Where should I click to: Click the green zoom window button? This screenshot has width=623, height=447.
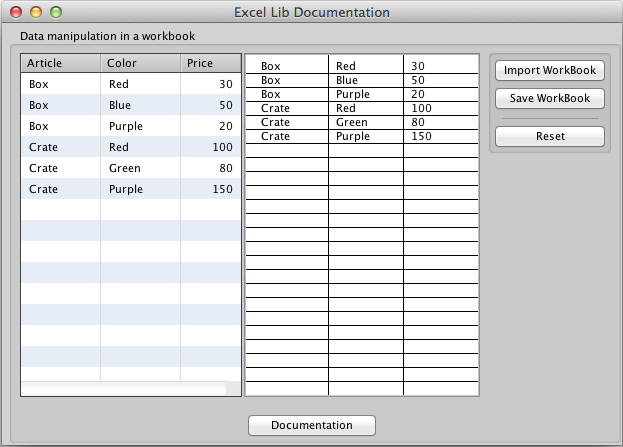point(56,13)
